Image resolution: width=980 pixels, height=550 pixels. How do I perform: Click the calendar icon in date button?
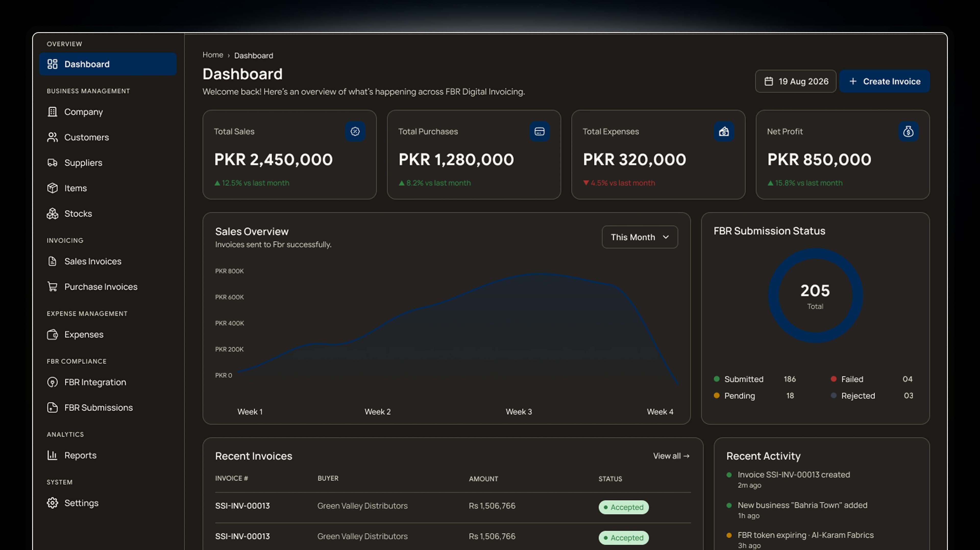(768, 81)
